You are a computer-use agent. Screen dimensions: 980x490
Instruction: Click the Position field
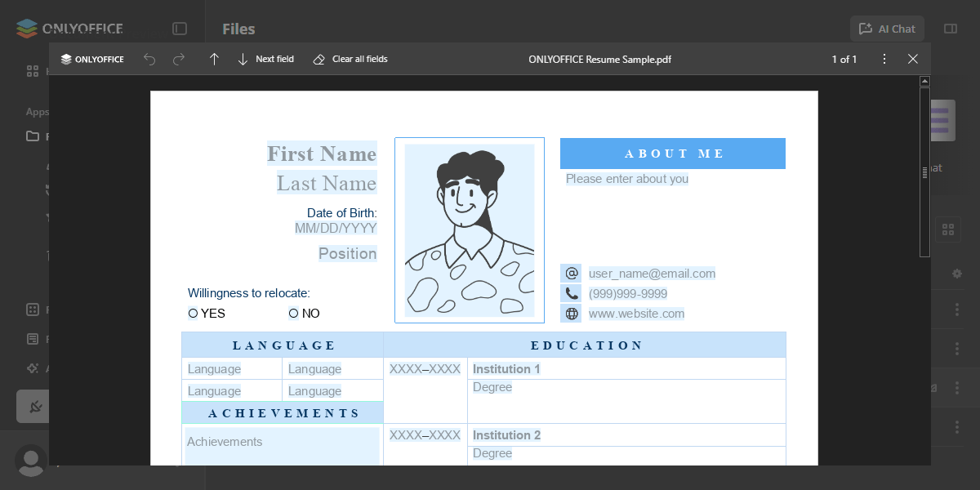[348, 253]
